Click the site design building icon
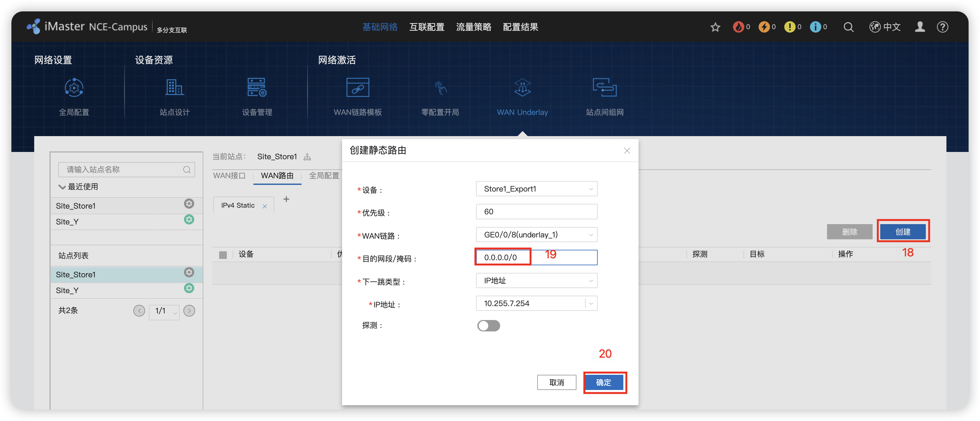 coord(174,87)
